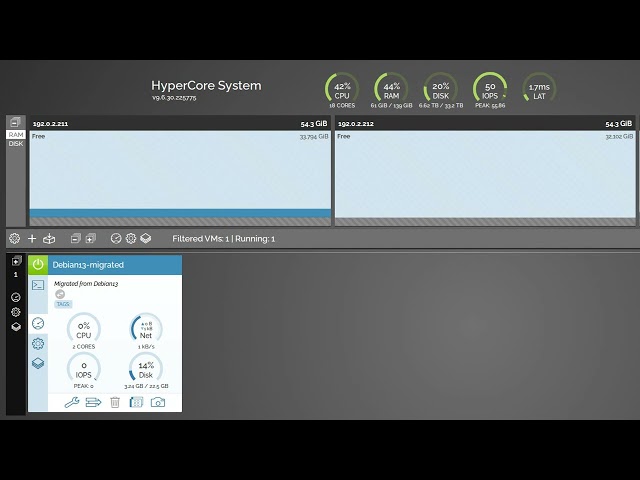The image size is (640, 480).
Task: Click the Net gauge on the VM card
Action: coord(146,330)
